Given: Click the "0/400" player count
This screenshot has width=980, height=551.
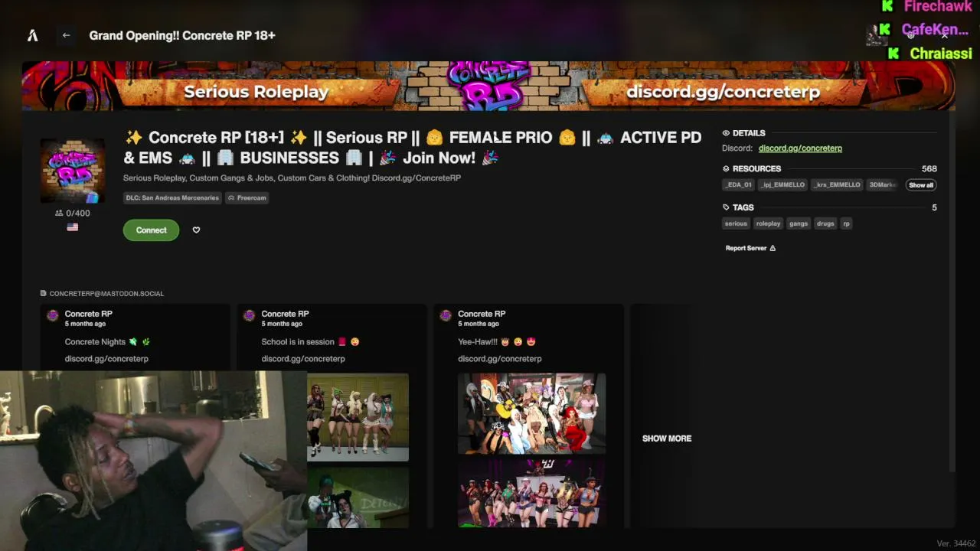Looking at the screenshot, I should pos(73,214).
